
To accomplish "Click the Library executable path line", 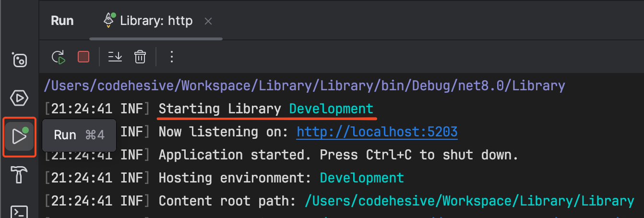I will (x=304, y=86).
